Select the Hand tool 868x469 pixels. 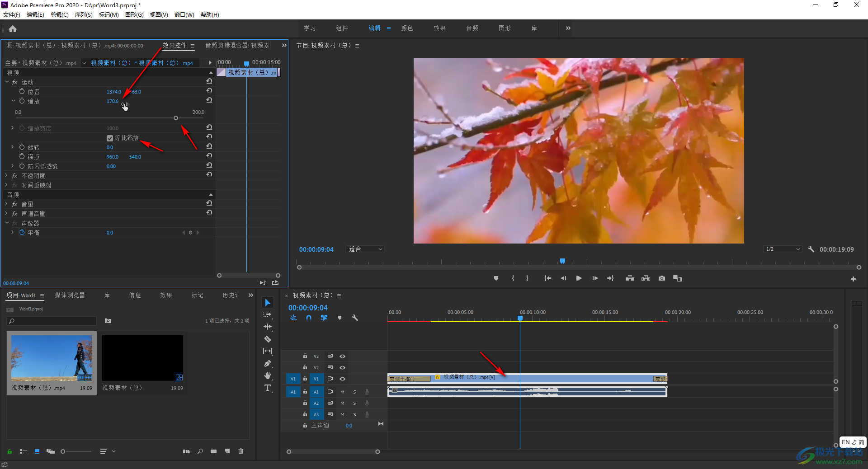coord(268,375)
